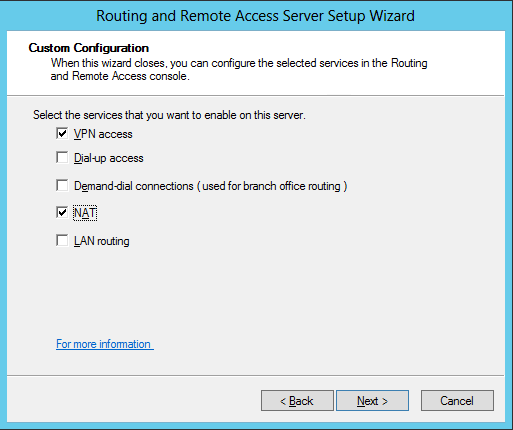
Task: Click the wizard closes description paragraph
Action: (239, 69)
